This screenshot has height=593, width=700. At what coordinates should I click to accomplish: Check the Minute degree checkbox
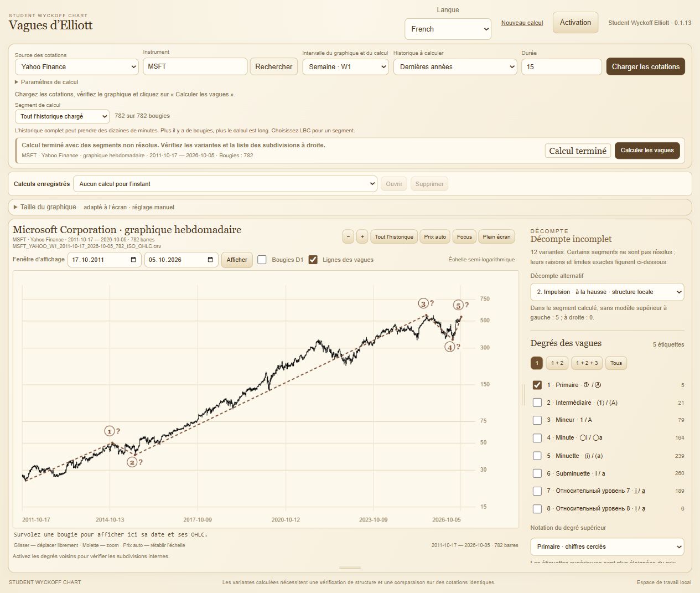point(537,437)
